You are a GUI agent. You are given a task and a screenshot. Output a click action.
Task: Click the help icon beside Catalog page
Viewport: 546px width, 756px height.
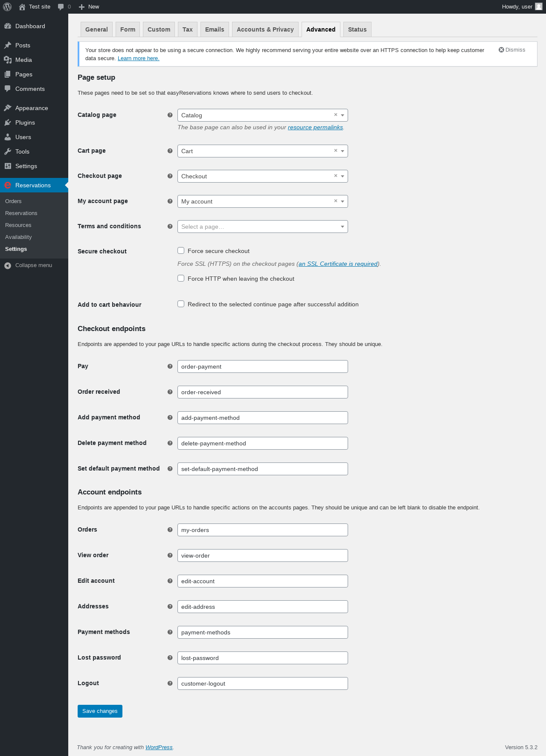[170, 115]
